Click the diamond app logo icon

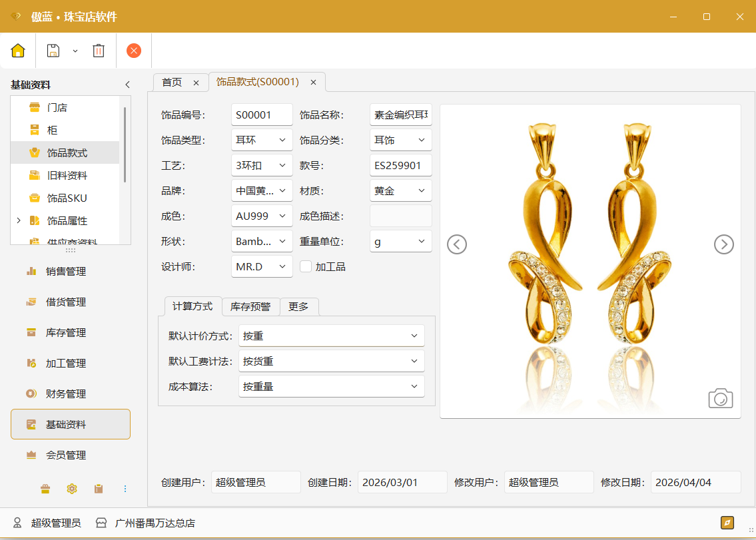[x=16, y=17]
